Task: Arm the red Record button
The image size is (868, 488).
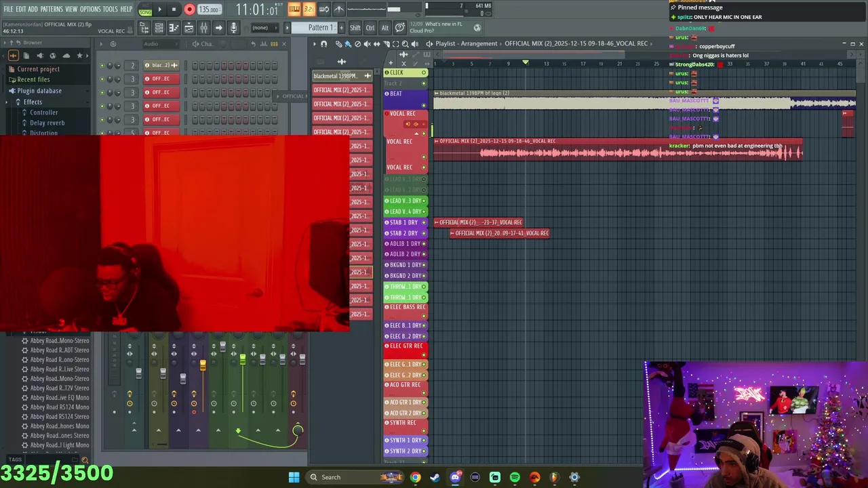Action: (189, 9)
